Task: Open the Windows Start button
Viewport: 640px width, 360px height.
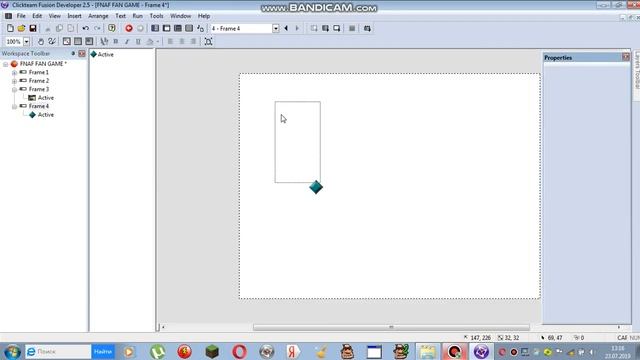Action: coord(12,352)
